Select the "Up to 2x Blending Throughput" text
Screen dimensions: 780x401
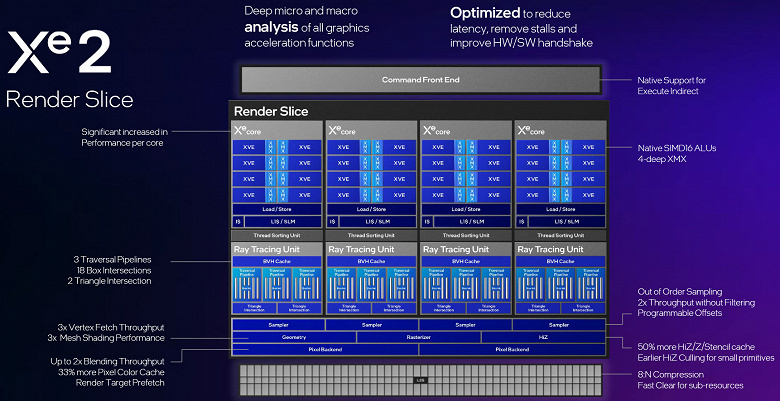[107, 362]
